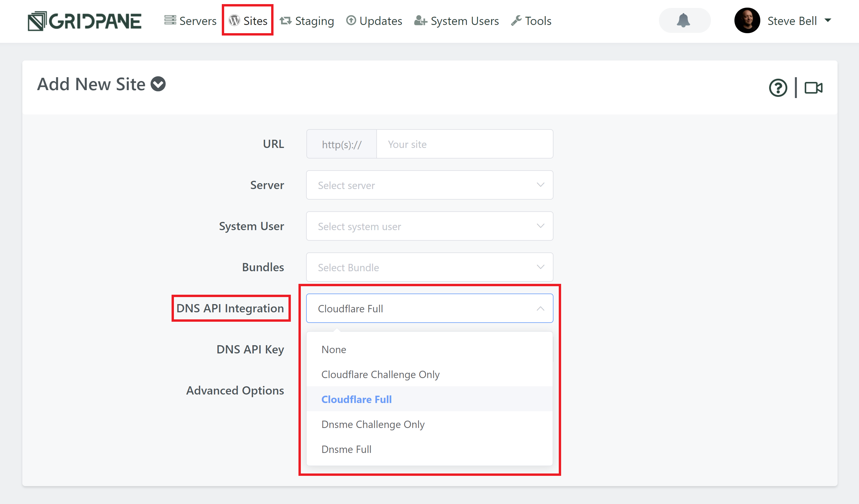Image resolution: width=859 pixels, height=504 pixels.
Task: Choose Cloudflare Challenge Only option
Action: click(x=429, y=374)
